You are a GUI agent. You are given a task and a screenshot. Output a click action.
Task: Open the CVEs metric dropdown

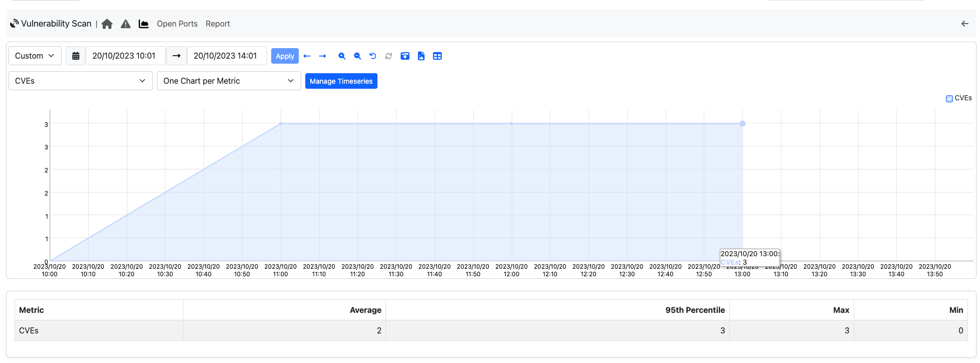[80, 81]
